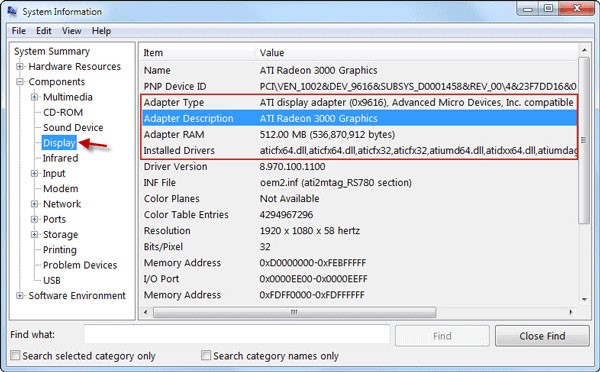Click inside the Find what text field

237,335
